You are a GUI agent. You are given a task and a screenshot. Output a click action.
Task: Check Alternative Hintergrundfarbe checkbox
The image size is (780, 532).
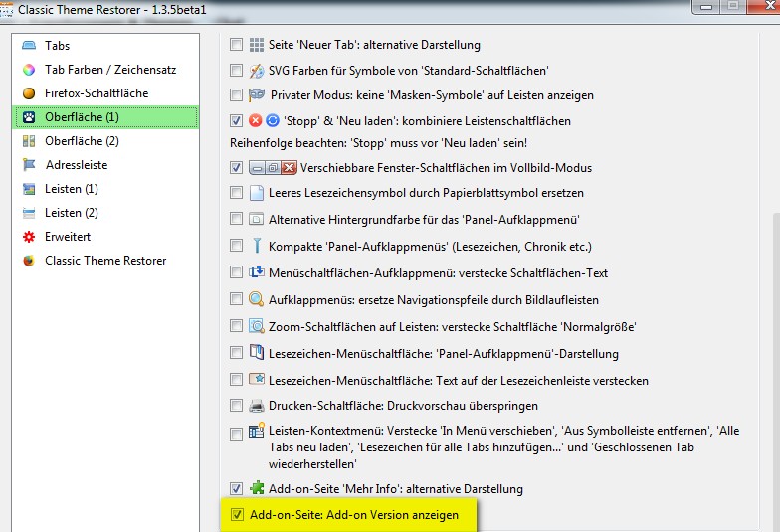[x=237, y=219]
